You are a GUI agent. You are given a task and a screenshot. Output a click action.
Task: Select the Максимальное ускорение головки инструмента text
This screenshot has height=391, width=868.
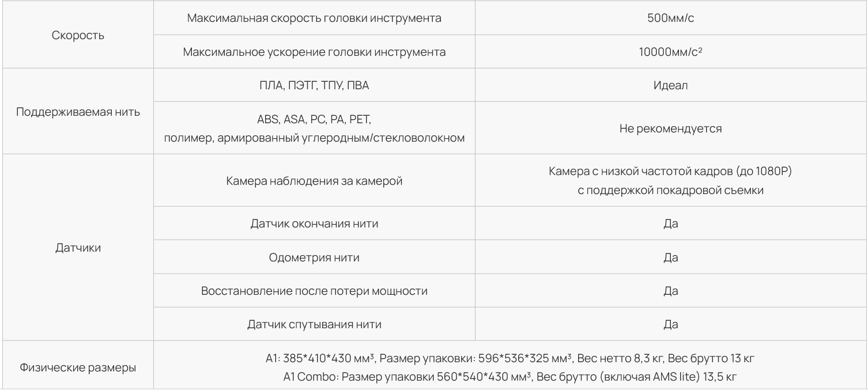pos(314,52)
